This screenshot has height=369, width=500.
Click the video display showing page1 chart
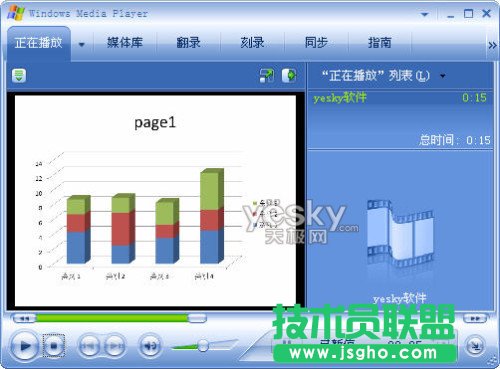(x=155, y=201)
